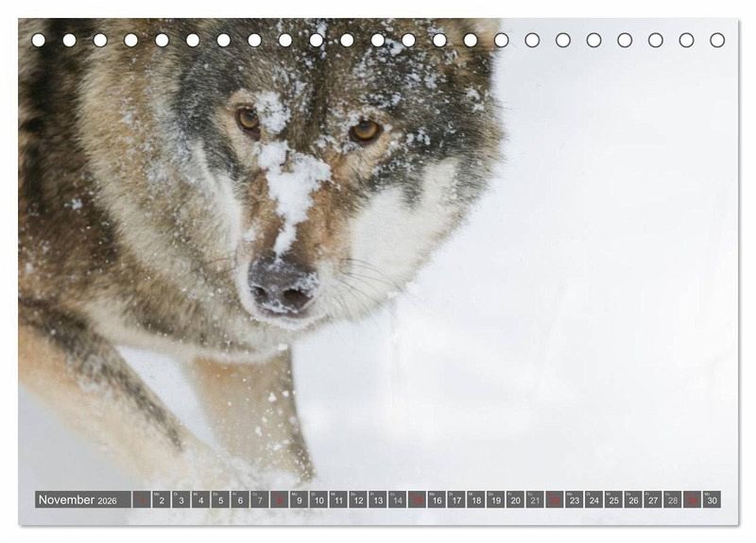Choose date 19 in the date row
Image resolution: width=756 pixels, height=543 pixels.
pos(495,500)
